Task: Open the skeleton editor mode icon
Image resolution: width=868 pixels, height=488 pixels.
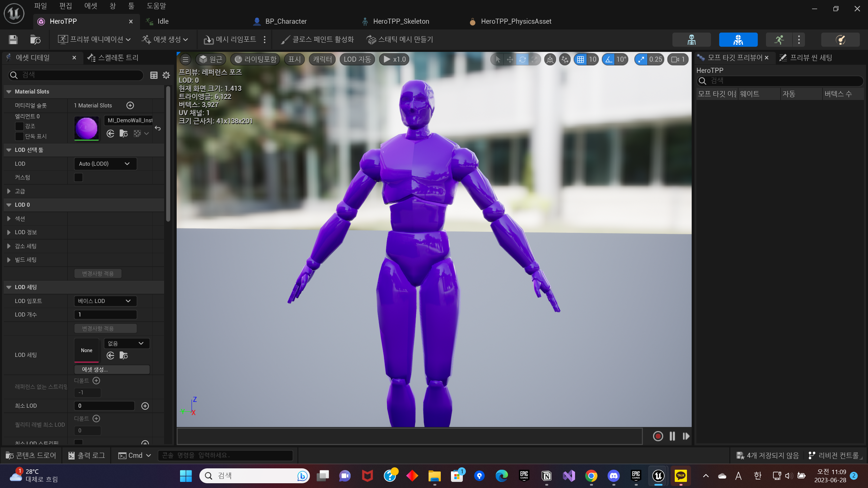Action: (x=691, y=40)
